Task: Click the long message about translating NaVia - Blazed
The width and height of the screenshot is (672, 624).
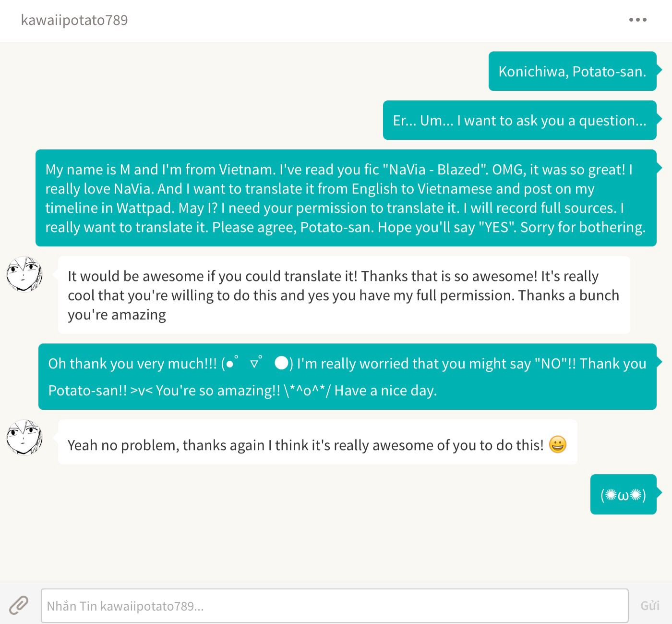Action: coord(346,198)
